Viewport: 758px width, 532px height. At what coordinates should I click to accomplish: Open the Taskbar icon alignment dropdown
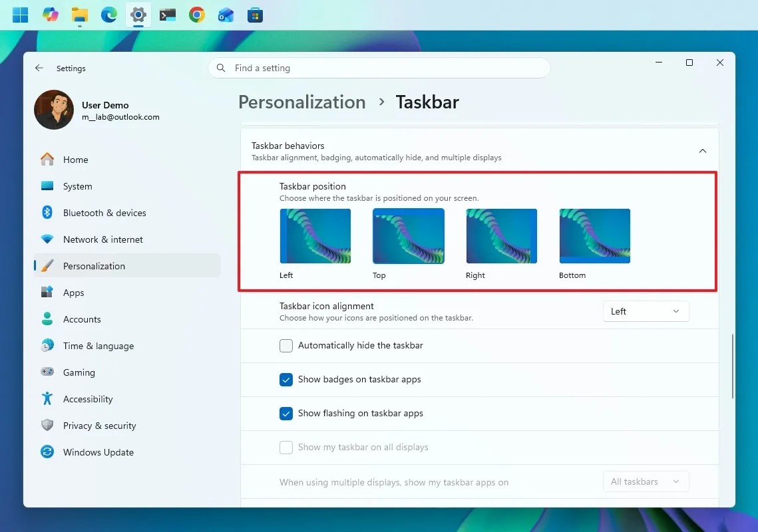[646, 311]
